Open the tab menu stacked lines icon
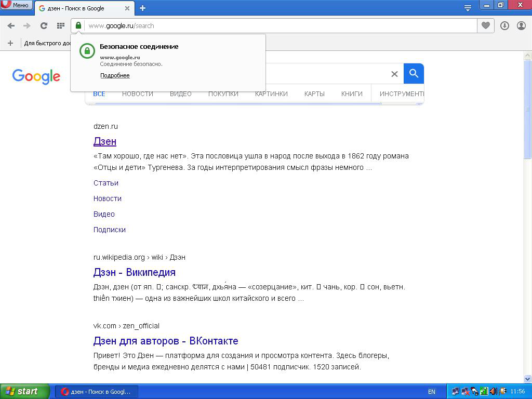Viewport: 532px width, 399px height. (x=468, y=8)
